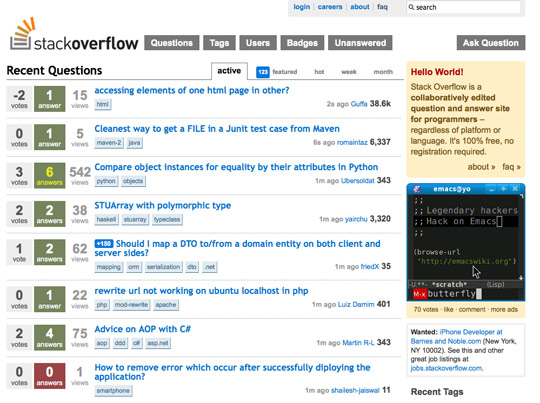Viewport: 540px width, 403px height.
Task: Open user yairchu's profile
Action: (356, 219)
